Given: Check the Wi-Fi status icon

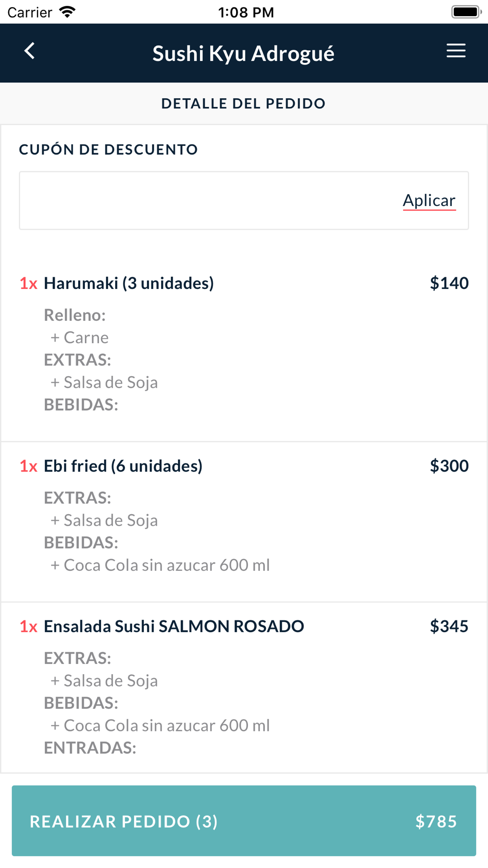Looking at the screenshot, I should click(67, 12).
